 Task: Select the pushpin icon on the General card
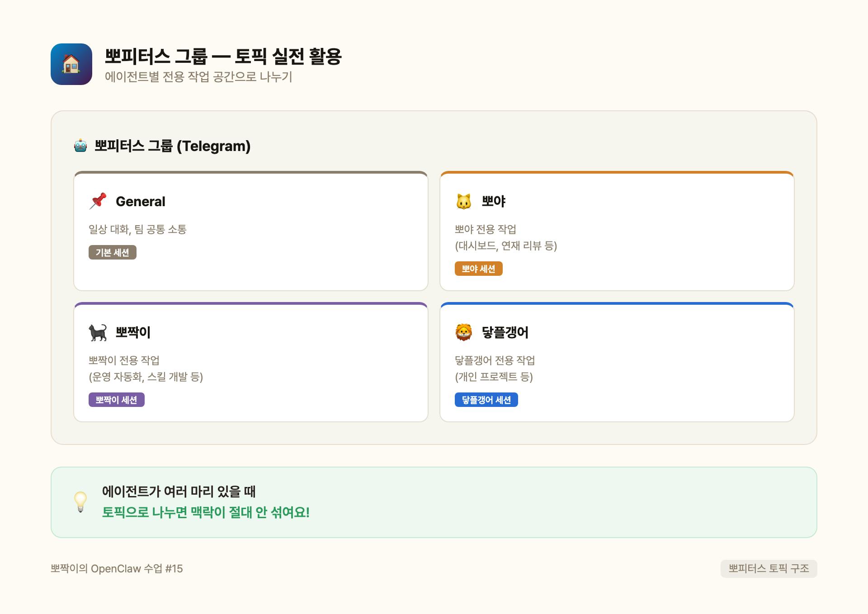pos(98,202)
